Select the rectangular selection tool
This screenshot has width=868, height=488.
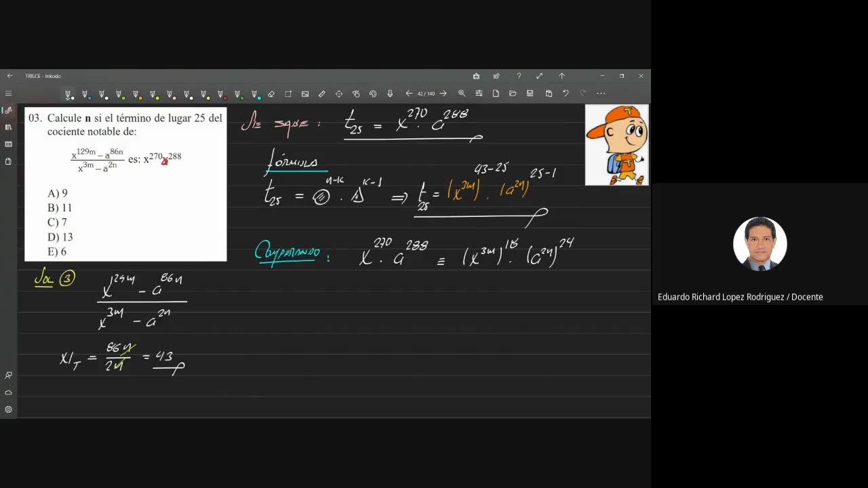288,94
